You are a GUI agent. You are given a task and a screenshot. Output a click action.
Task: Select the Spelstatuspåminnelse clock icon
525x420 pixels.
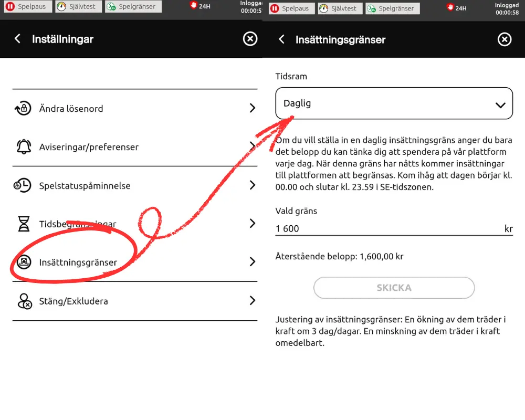[x=23, y=185]
